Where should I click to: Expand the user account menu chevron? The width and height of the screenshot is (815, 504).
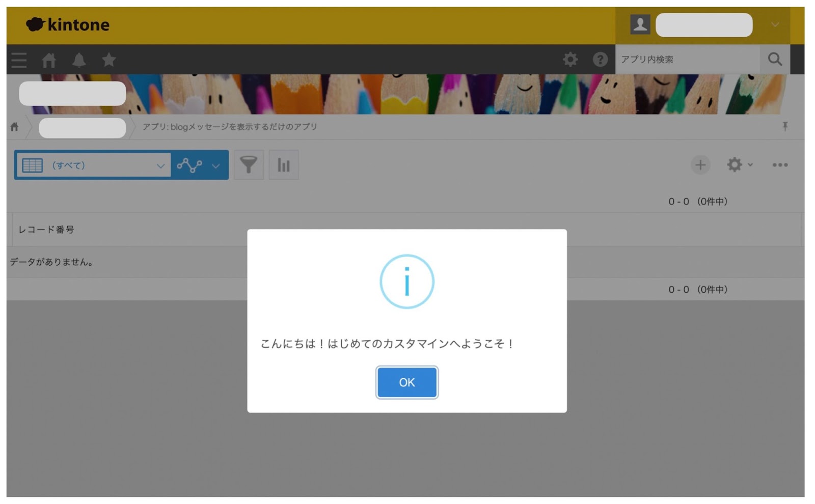coord(775,24)
